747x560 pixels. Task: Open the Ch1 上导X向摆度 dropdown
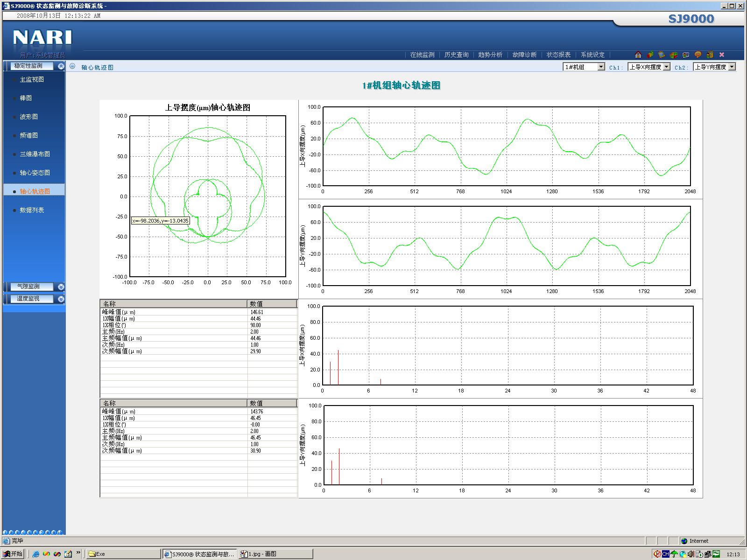[x=649, y=67]
